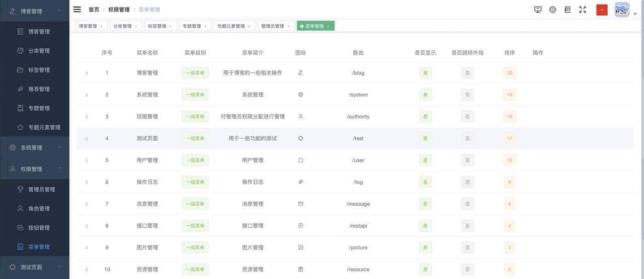Expand table row 3 权限管理
Screen dimensions: 644x279
pyautogui.click(x=87, y=117)
